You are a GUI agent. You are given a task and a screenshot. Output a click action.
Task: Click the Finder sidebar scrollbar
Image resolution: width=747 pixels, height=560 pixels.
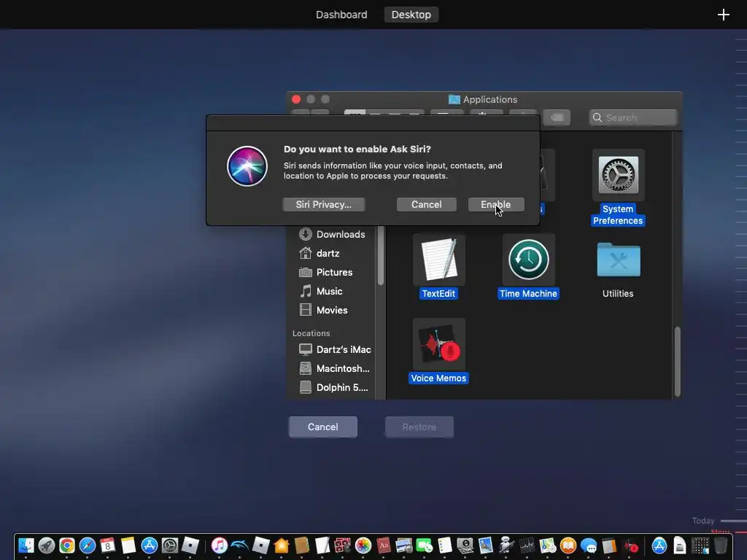click(380, 254)
